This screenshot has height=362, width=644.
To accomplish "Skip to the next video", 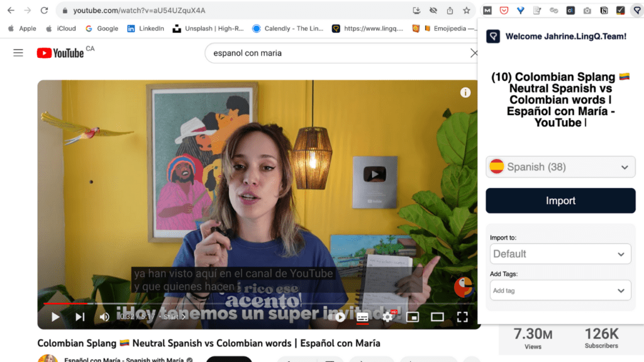I will click(80, 317).
